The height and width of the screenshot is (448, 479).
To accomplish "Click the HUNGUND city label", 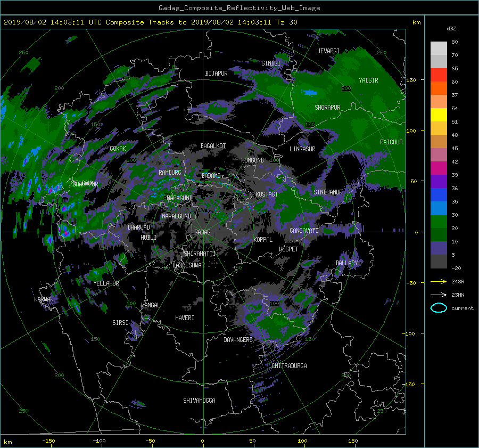I will [x=252, y=160].
